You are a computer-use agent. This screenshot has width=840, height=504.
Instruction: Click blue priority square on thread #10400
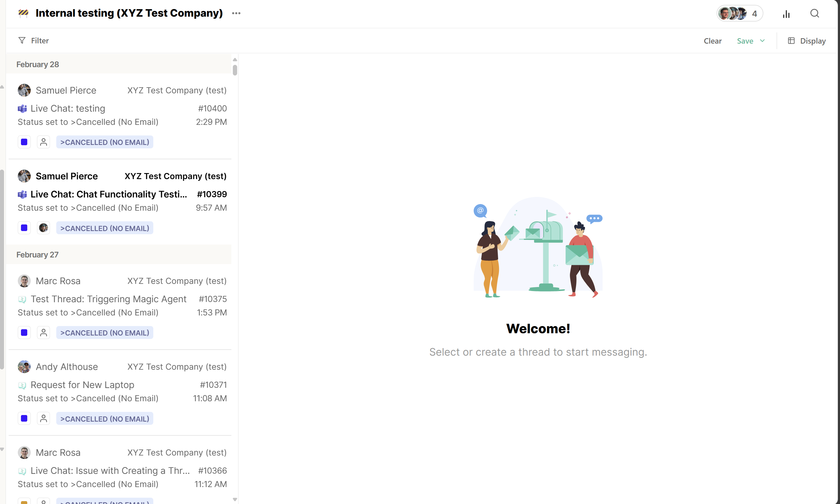tap(24, 142)
